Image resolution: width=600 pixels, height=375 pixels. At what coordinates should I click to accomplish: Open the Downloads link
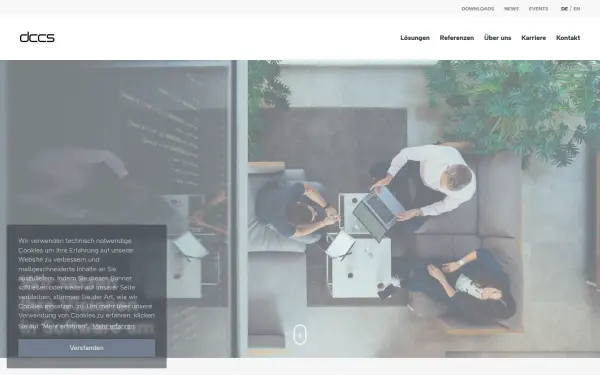(478, 9)
